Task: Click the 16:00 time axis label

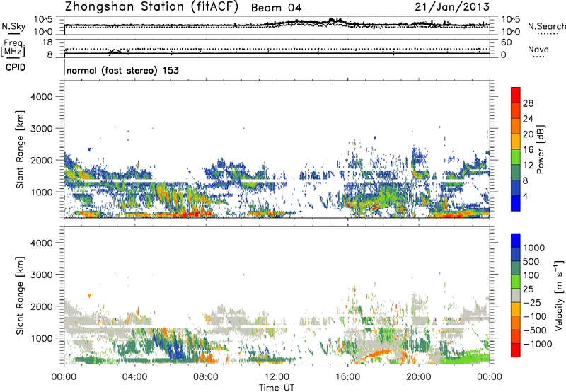Action: coord(347,377)
